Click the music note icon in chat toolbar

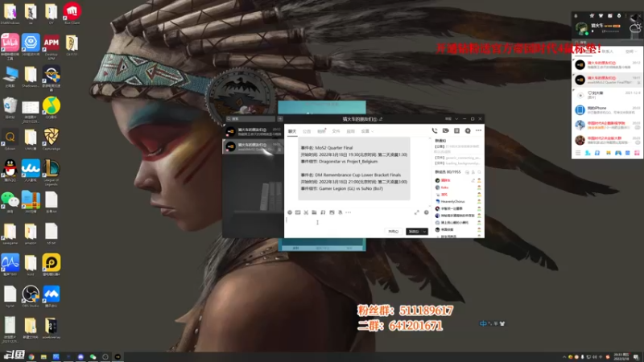pyautogui.click(x=324, y=212)
